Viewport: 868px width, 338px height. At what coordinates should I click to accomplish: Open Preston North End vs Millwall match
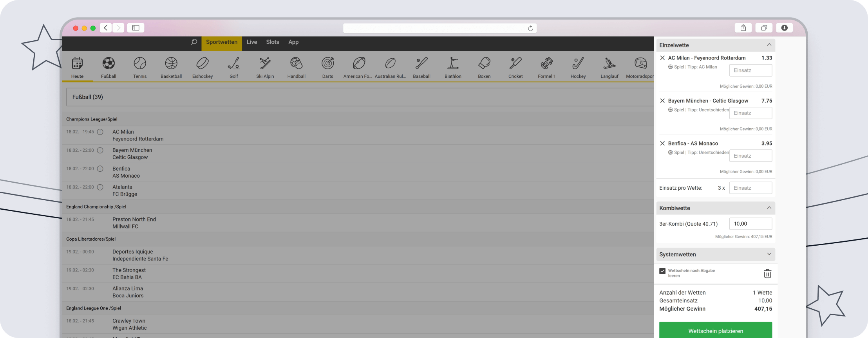358,223
